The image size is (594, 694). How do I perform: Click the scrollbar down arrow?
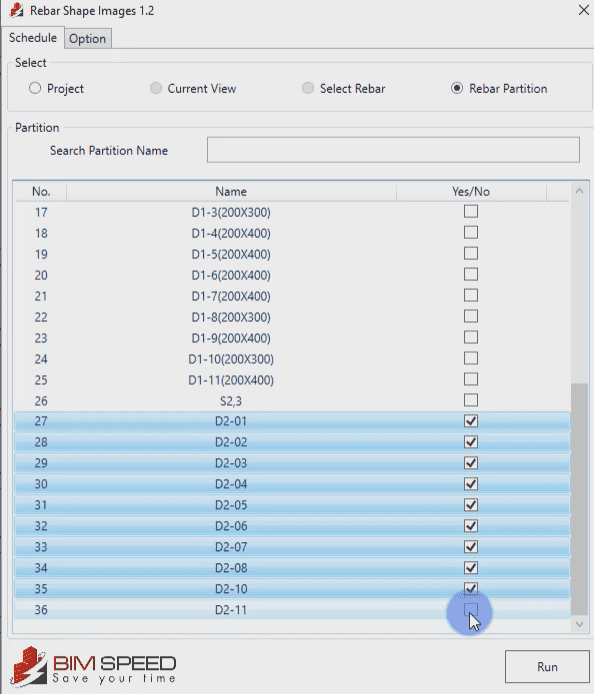(579, 624)
